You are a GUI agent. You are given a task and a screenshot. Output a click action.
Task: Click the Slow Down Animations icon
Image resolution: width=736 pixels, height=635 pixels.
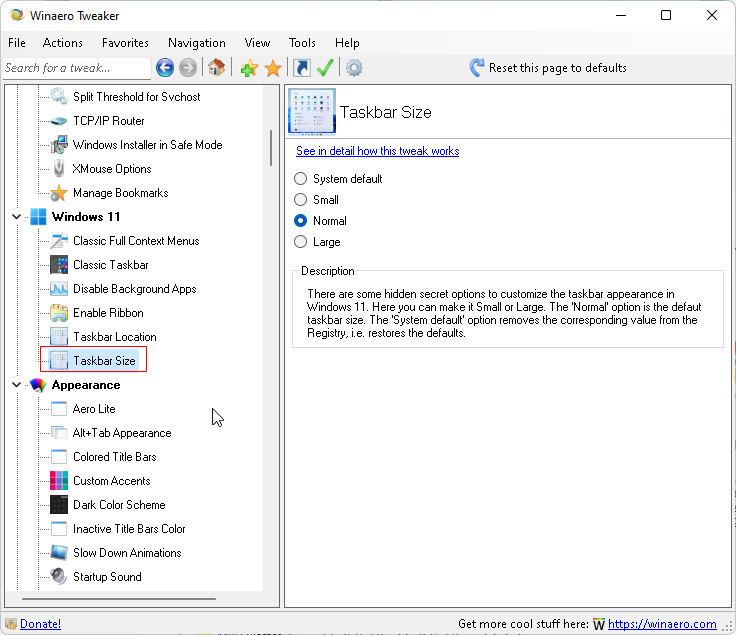(x=59, y=553)
